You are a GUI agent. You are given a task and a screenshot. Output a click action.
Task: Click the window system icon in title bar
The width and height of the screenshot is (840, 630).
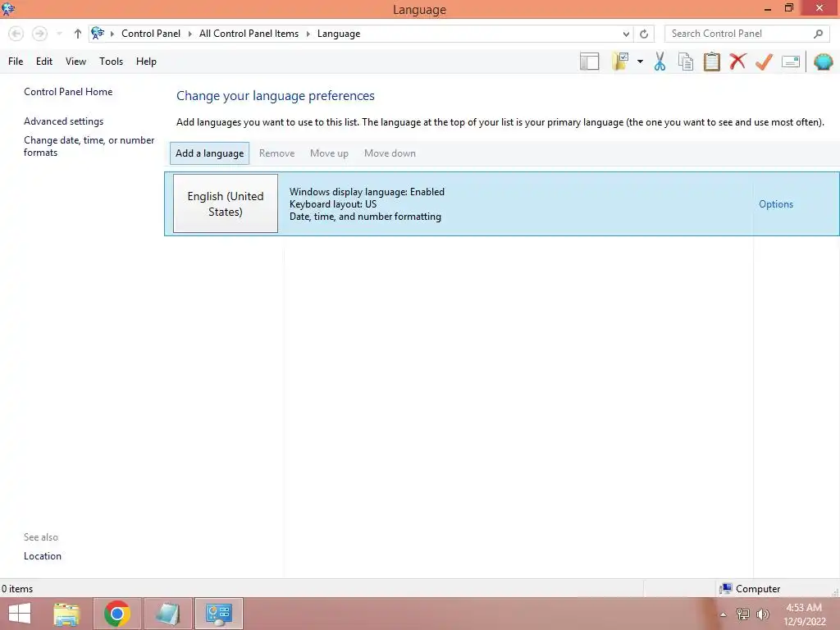(x=8, y=9)
